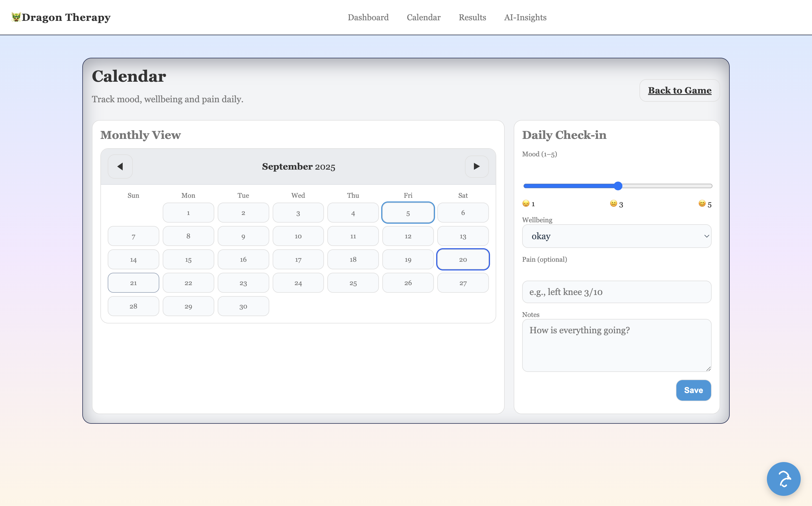Click into the Notes text area
This screenshot has height=506, width=812.
tap(616, 345)
